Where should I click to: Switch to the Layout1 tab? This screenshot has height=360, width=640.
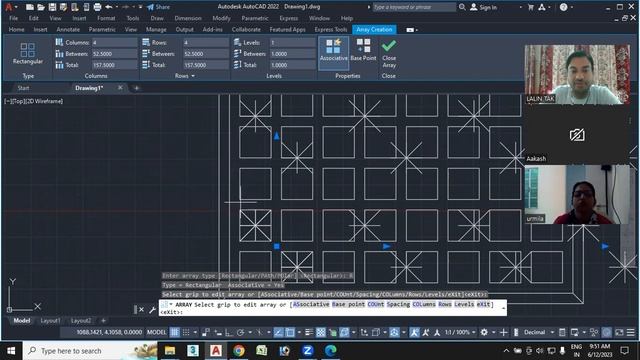coord(50,321)
